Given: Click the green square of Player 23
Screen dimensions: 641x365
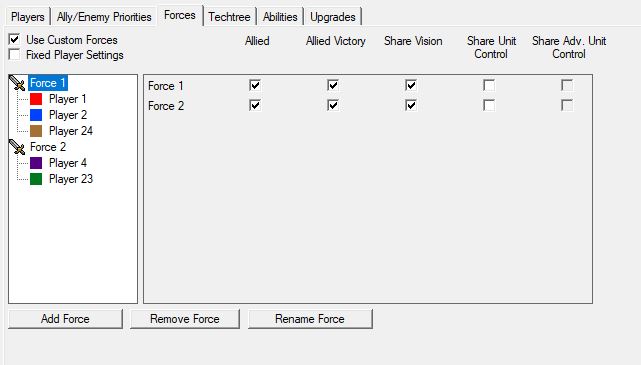Looking at the screenshot, I should pos(36,179).
